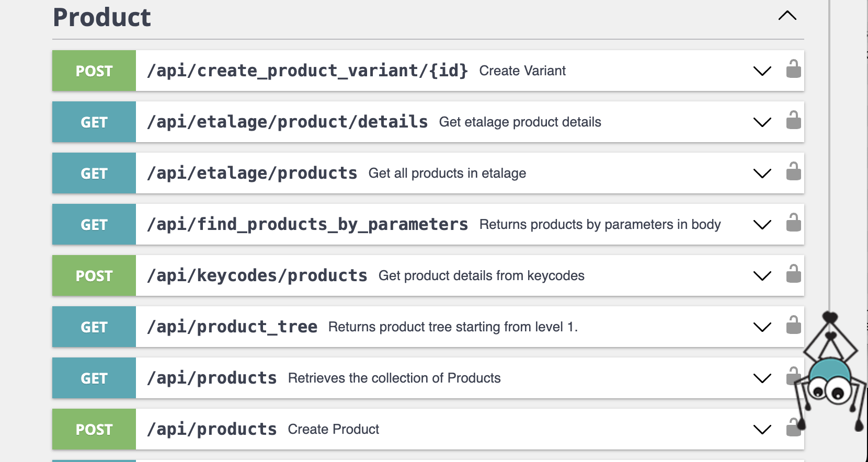
Task: Click lock icon for find_products_by_parameters
Action: click(x=793, y=223)
